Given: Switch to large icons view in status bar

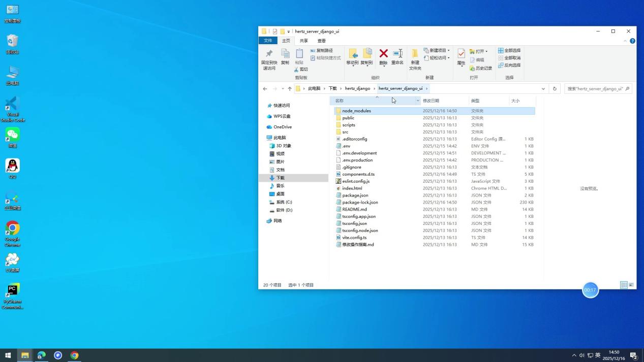Looking at the screenshot, I should point(631,285).
